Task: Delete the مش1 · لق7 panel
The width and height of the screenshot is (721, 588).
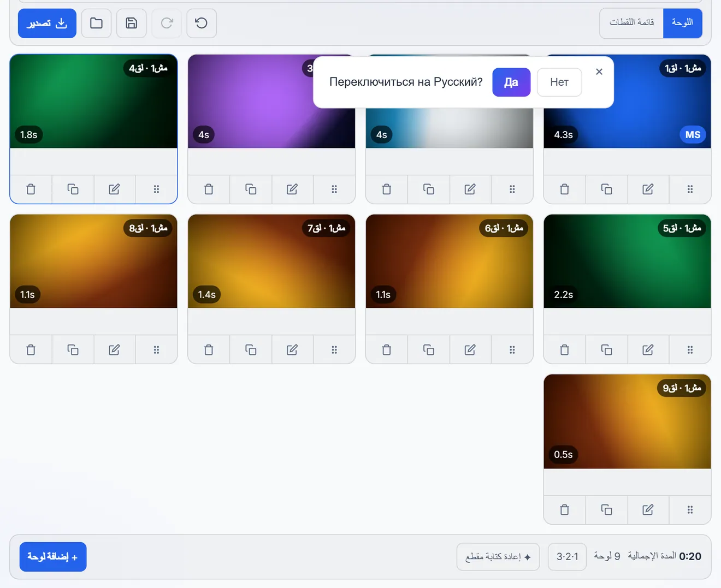Action: [x=209, y=349]
